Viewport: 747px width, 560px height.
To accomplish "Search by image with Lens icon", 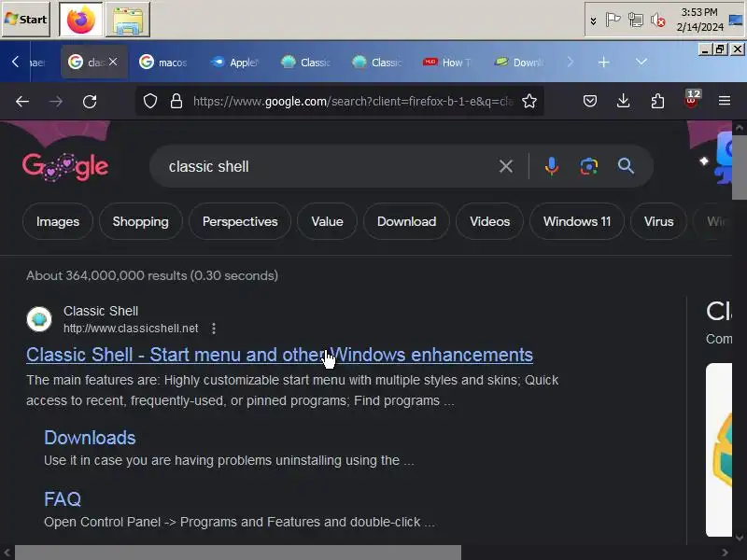I will point(589,166).
